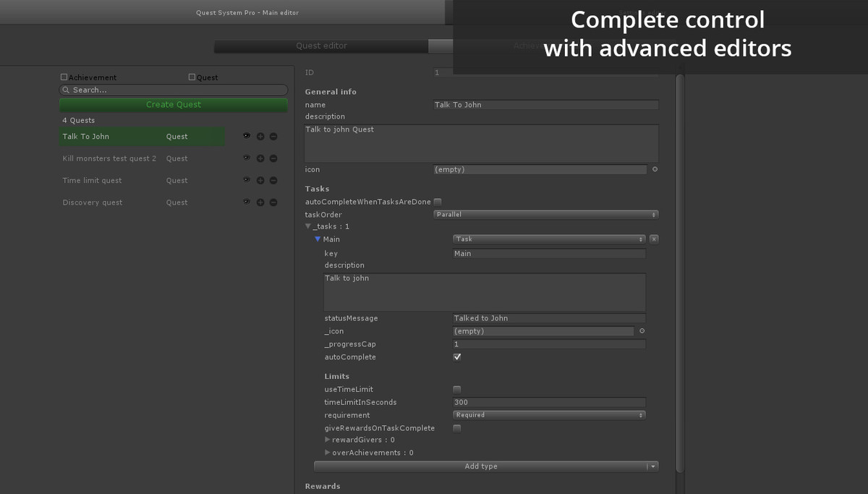This screenshot has width=868, height=494.
Task: Click the timeLimitInSeconds field showing 300
Action: click(549, 402)
